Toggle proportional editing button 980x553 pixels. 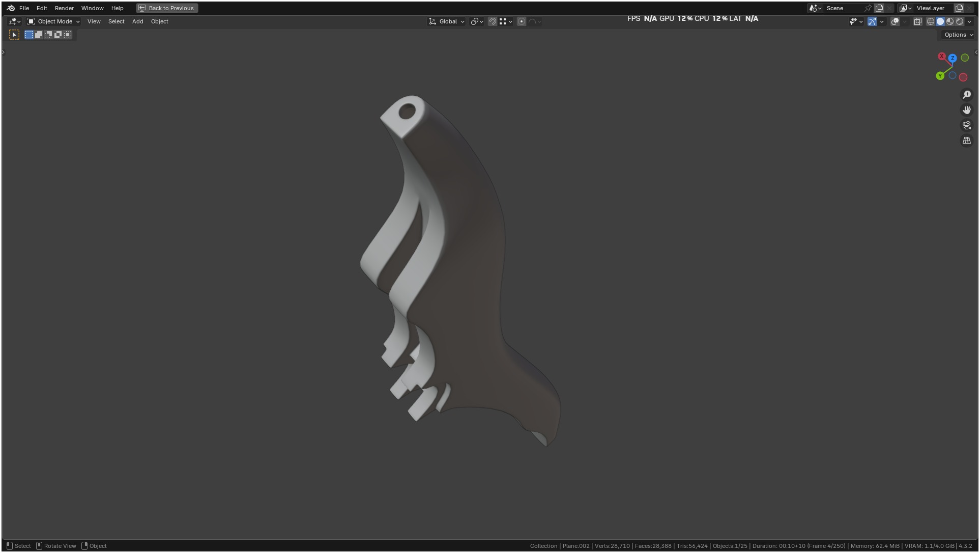click(522, 21)
